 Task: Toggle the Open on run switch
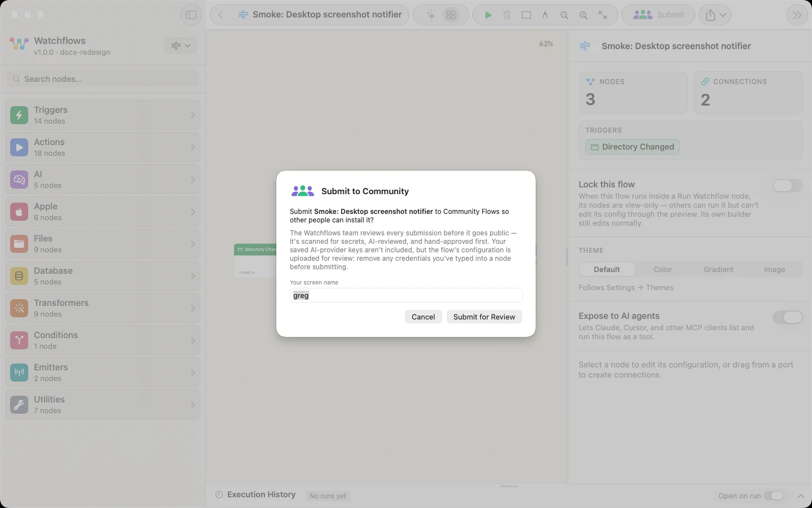(x=774, y=496)
